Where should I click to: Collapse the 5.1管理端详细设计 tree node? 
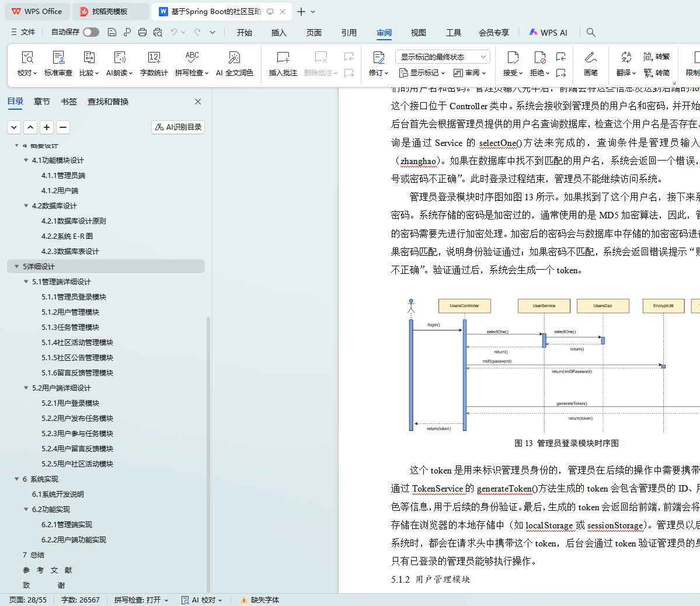click(x=26, y=282)
